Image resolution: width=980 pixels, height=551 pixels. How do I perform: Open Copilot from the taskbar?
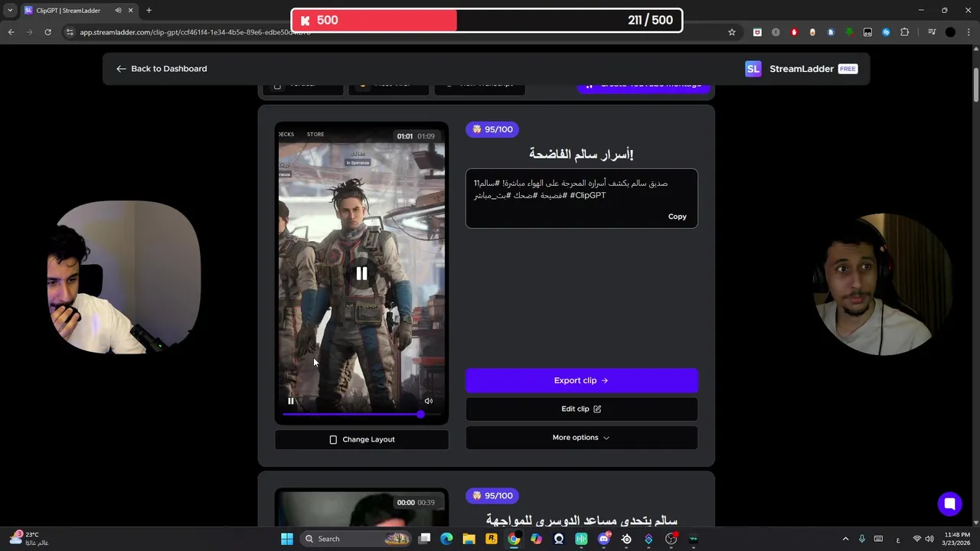[x=536, y=539]
